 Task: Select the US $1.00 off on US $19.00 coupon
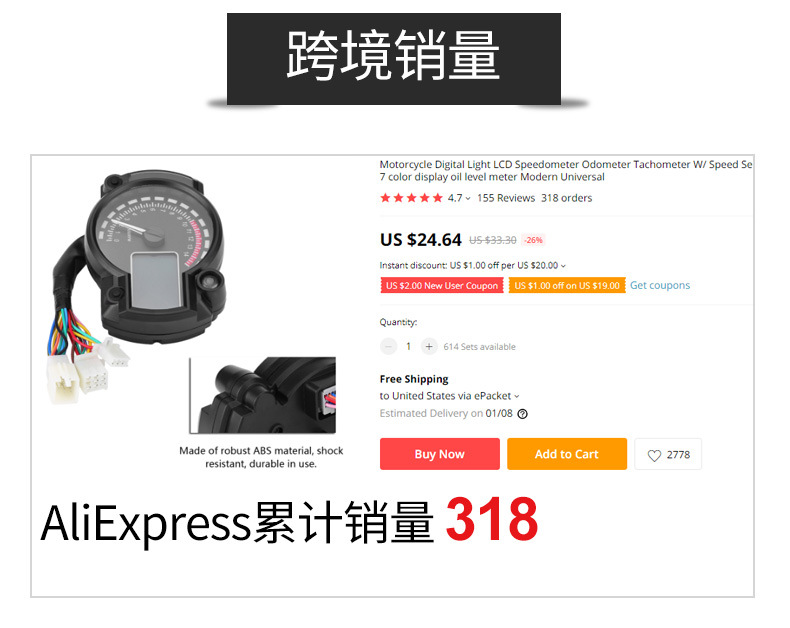pyautogui.click(x=567, y=285)
